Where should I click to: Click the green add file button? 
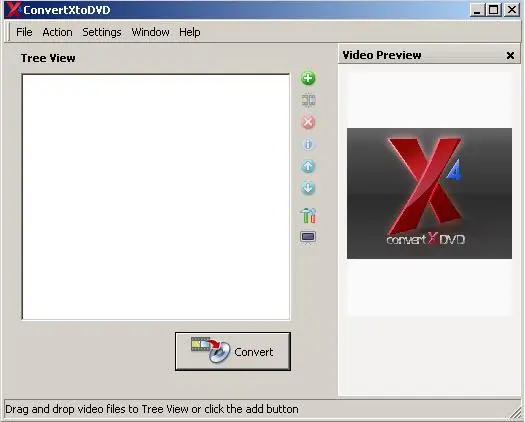click(x=308, y=78)
